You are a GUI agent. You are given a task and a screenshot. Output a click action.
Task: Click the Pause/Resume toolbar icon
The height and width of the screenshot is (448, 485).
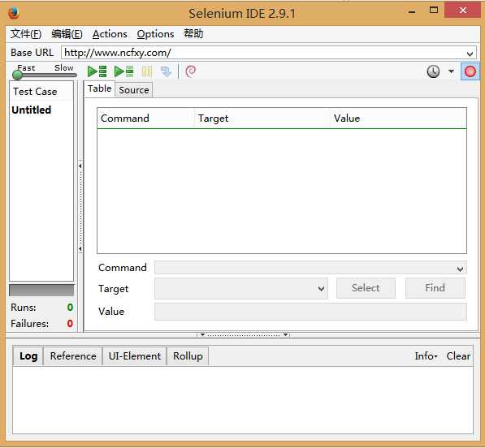[147, 71]
